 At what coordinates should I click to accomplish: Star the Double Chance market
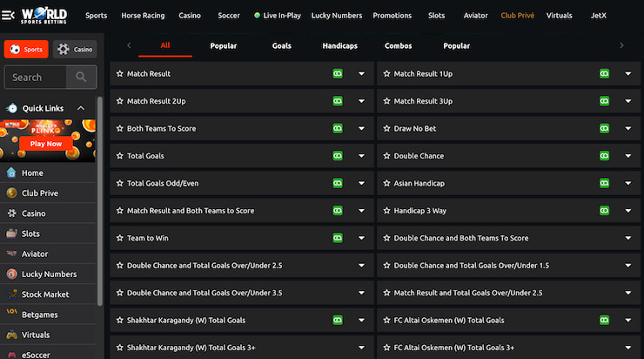coord(386,156)
